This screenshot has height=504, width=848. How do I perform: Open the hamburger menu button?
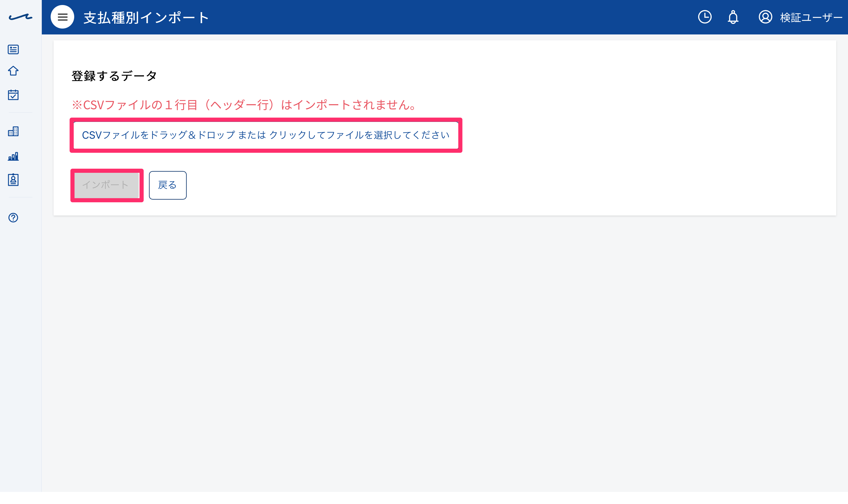[62, 17]
